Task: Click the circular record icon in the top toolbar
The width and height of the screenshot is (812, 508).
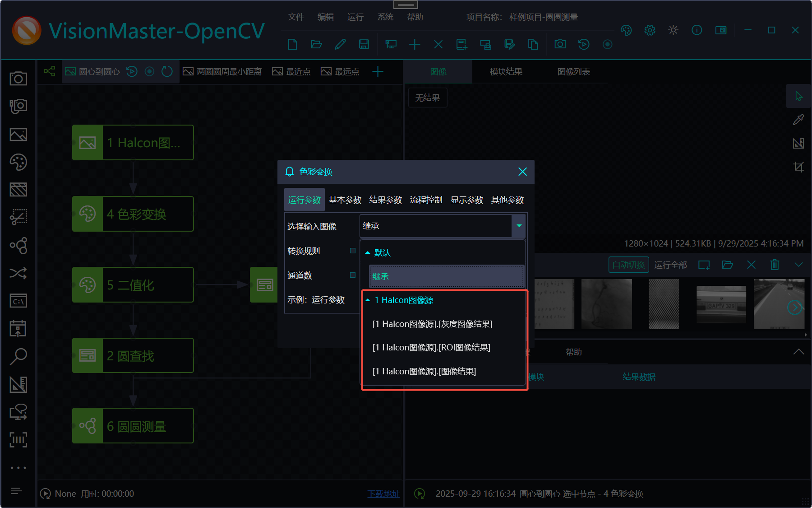Action: coord(607,44)
